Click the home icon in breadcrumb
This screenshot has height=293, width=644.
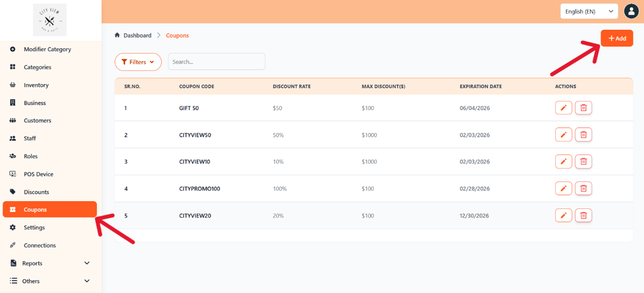[117, 35]
